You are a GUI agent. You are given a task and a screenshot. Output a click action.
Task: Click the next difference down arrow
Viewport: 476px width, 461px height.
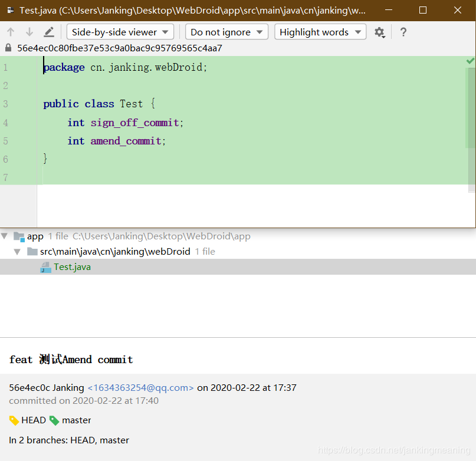point(29,32)
